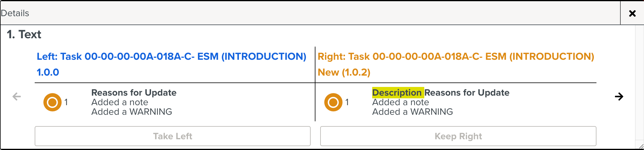
Task: Select 'Added a note' in left pane
Action: pos(120,102)
